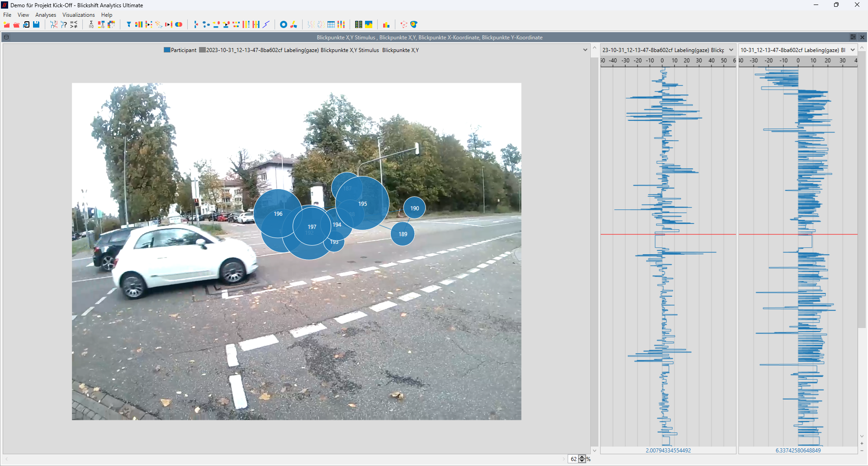
Task: Click the blue zigzag line icon
Action: tap(266, 24)
